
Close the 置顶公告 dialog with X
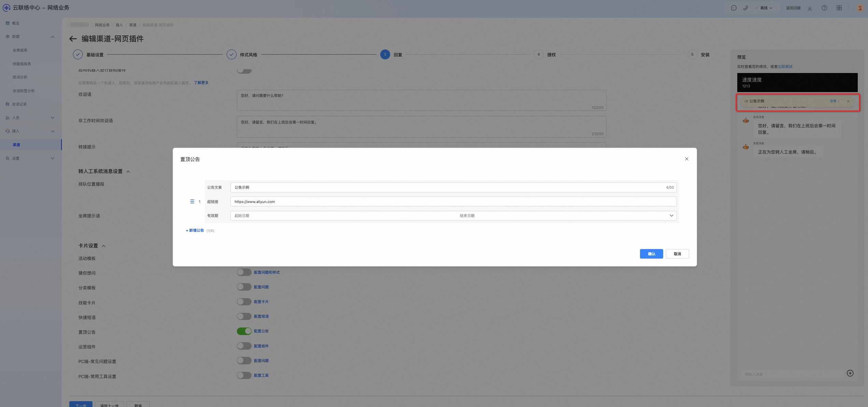click(686, 159)
